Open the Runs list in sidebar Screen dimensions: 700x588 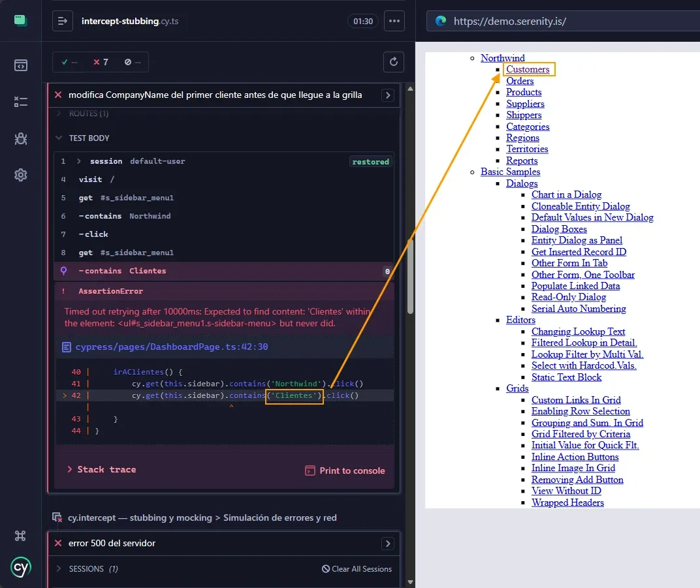(20, 102)
